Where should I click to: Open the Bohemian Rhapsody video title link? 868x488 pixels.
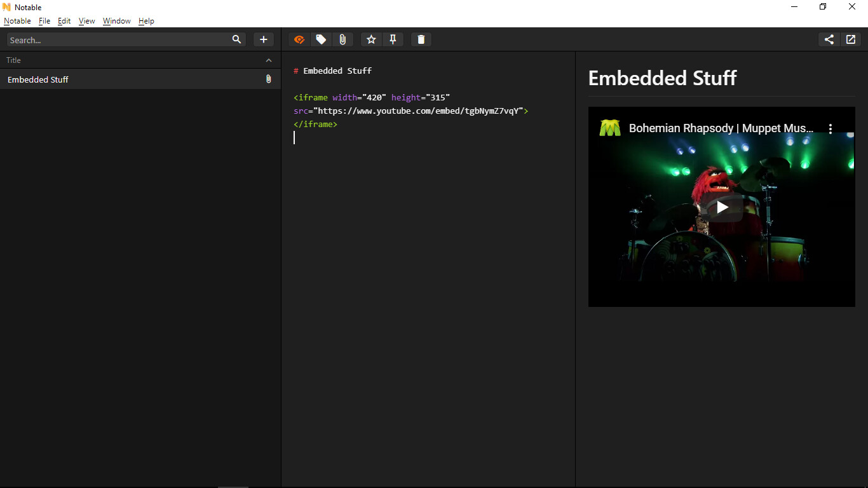[x=721, y=128]
